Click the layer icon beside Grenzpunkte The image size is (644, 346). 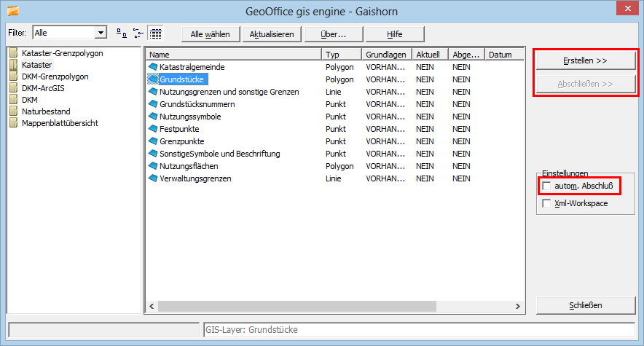pyautogui.click(x=153, y=141)
